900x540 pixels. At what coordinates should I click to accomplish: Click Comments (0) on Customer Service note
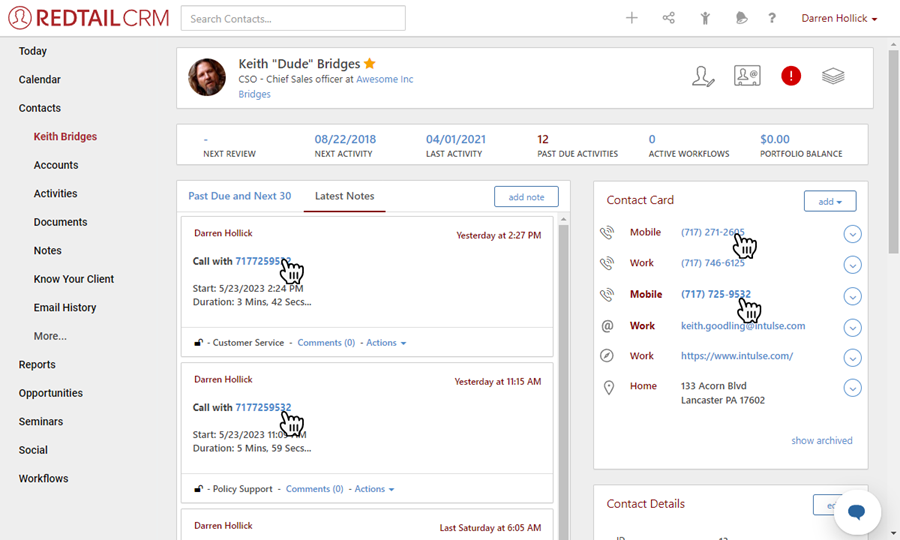pyautogui.click(x=326, y=343)
